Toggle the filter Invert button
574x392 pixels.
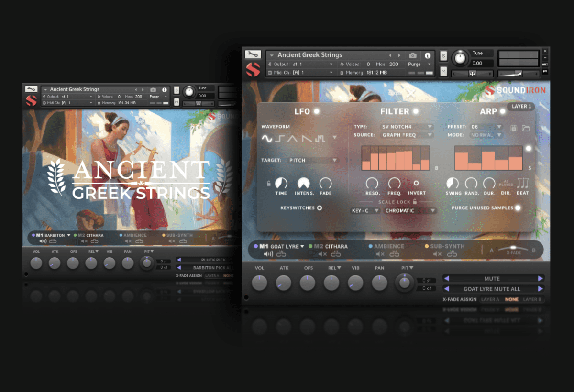click(x=416, y=183)
